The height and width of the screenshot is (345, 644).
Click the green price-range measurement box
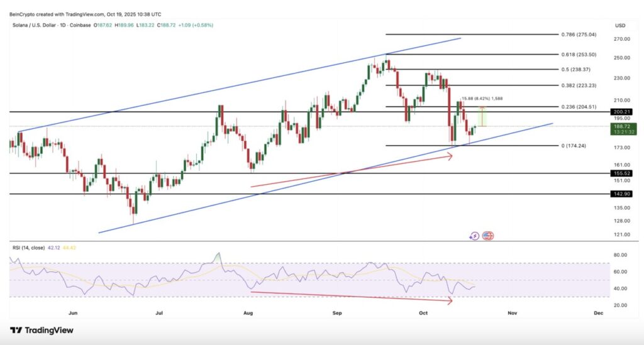coord(483,117)
